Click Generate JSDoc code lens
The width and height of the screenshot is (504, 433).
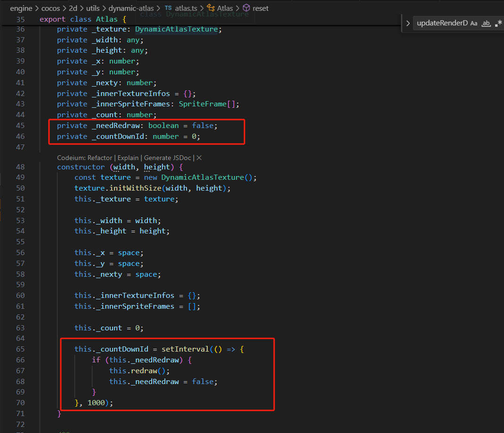(168, 158)
